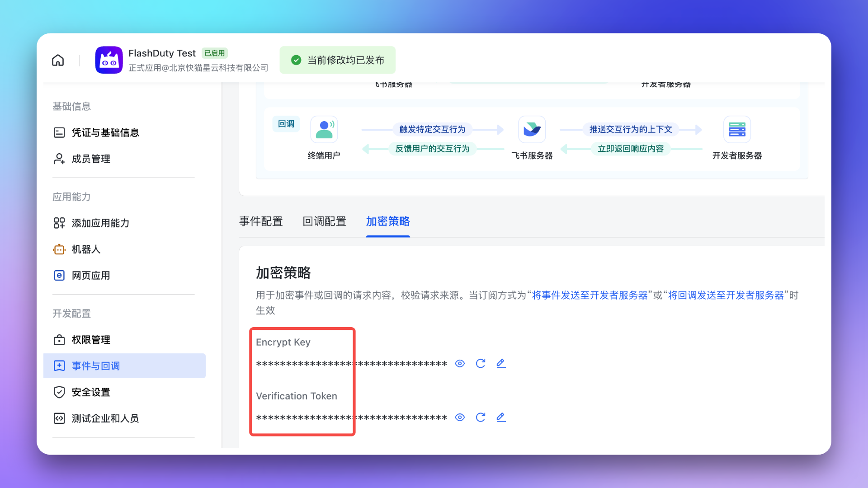The height and width of the screenshot is (488, 868).
Task: Open 凭证与基础信息 in sidebar
Action: click(x=105, y=133)
